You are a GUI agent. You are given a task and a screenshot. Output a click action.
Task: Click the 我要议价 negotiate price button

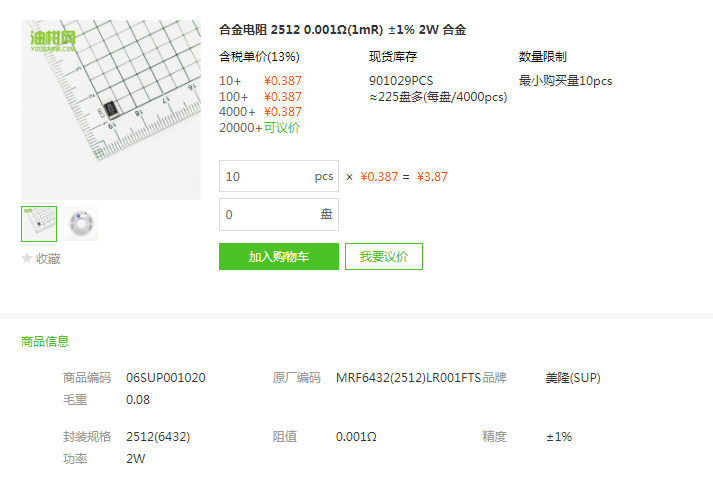384,256
